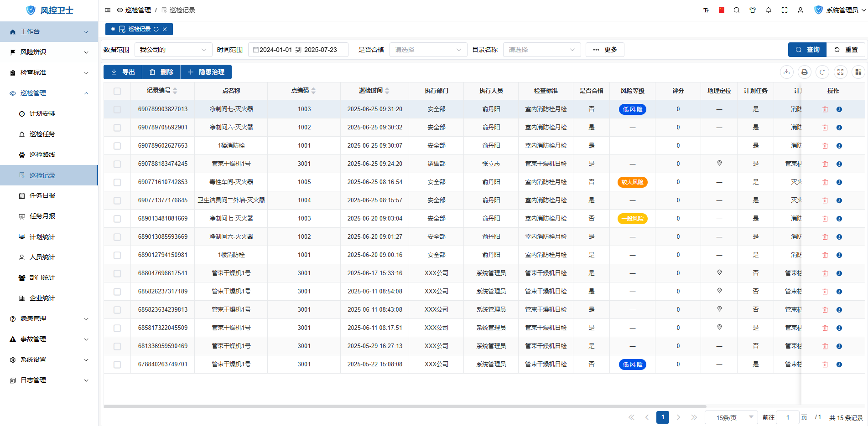Click the search icon in top header
The height and width of the screenshot is (426, 868).
[737, 10]
